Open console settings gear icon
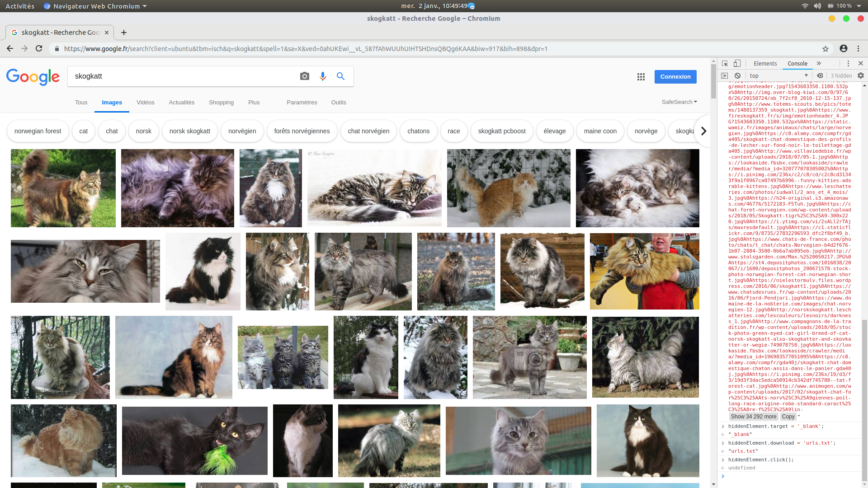The height and width of the screenshot is (488, 868). [x=861, y=76]
